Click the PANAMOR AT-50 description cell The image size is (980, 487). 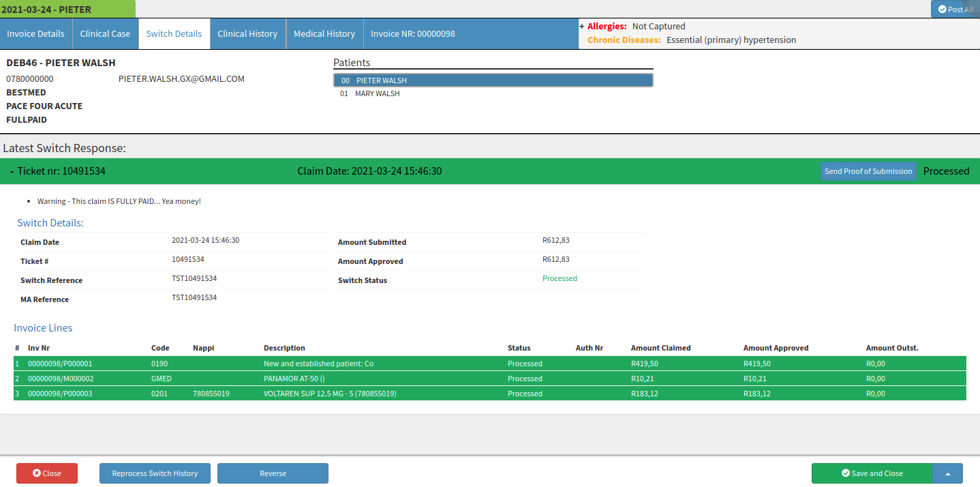pyautogui.click(x=294, y=379)
